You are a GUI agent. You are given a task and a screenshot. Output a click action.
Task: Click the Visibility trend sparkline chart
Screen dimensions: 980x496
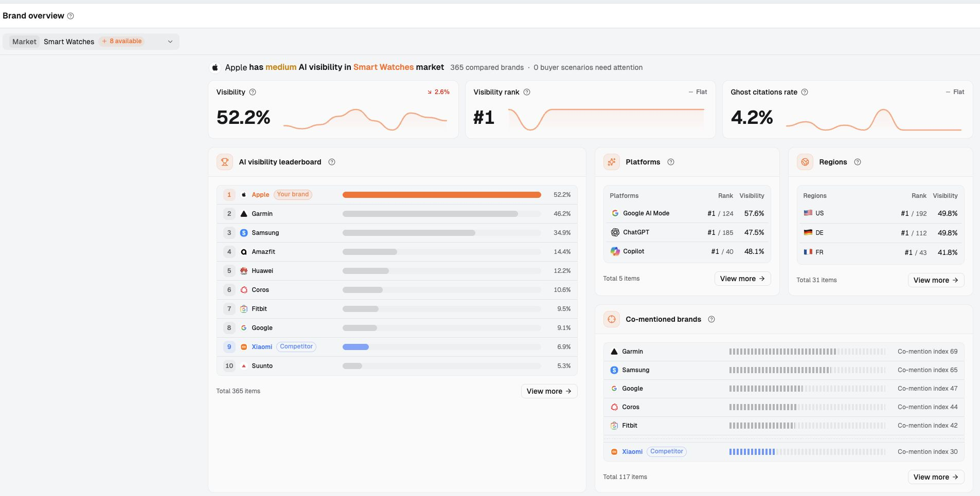(x=365, y=119)
